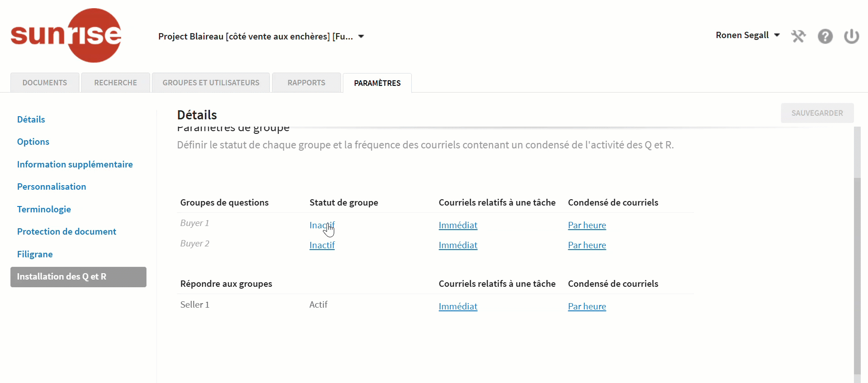
Task: Click Buyer 2 Par heure digest setting
Action: [587, 245]
